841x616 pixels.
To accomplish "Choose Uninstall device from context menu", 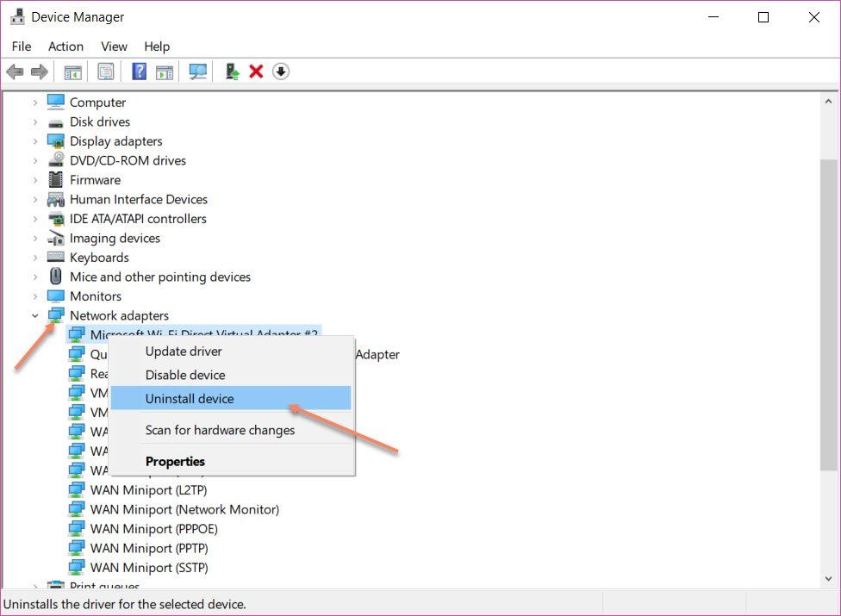I will click(190, 398).
